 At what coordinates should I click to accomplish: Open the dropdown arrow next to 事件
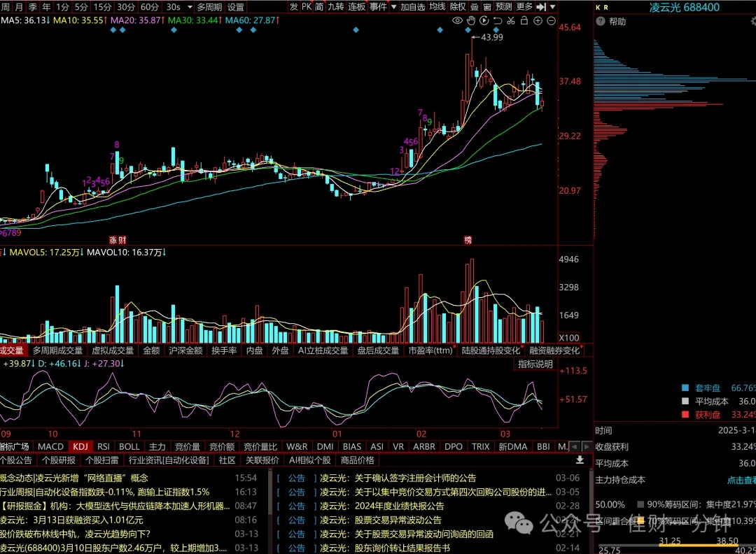393,7
